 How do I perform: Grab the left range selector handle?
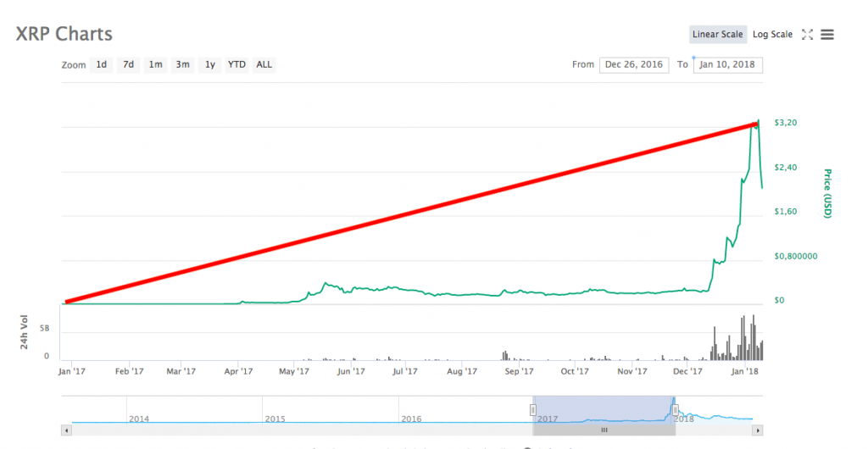(532, 410)
